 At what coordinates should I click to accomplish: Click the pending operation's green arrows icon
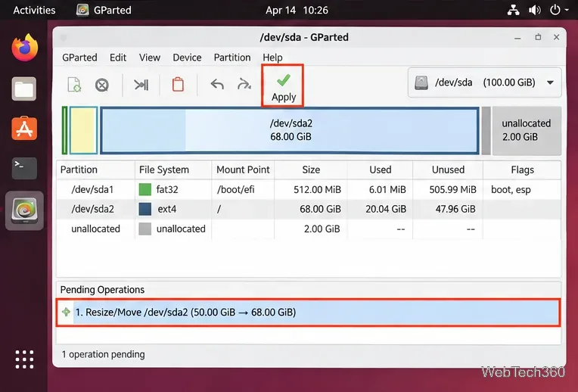(67, 313)
